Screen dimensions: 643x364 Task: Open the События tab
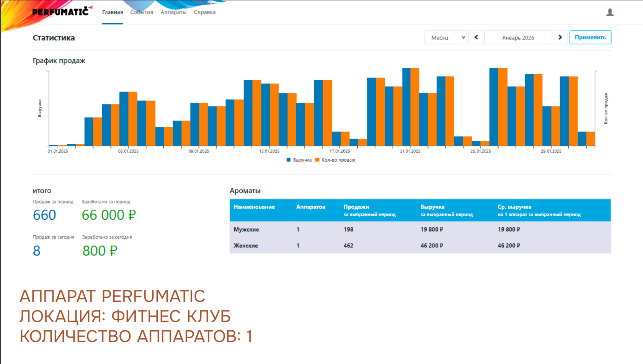pyautogui.click(x=142, y=12)
